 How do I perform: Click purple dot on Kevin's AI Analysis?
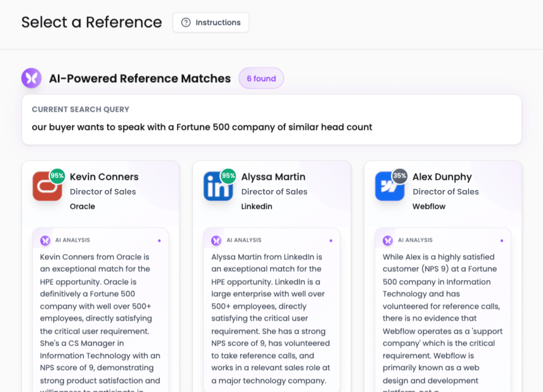point(159,241)
